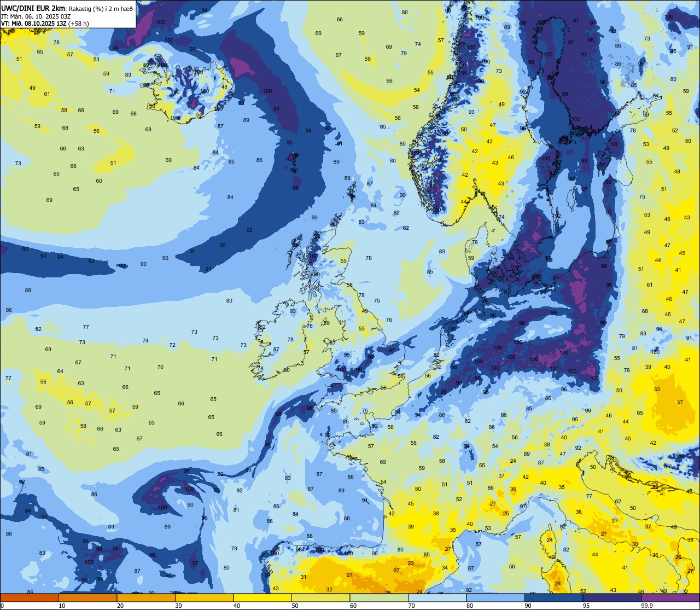Screen dimensions: 700x610
Task: Click the legend tick label '60'
Action: tap(353, 606)
